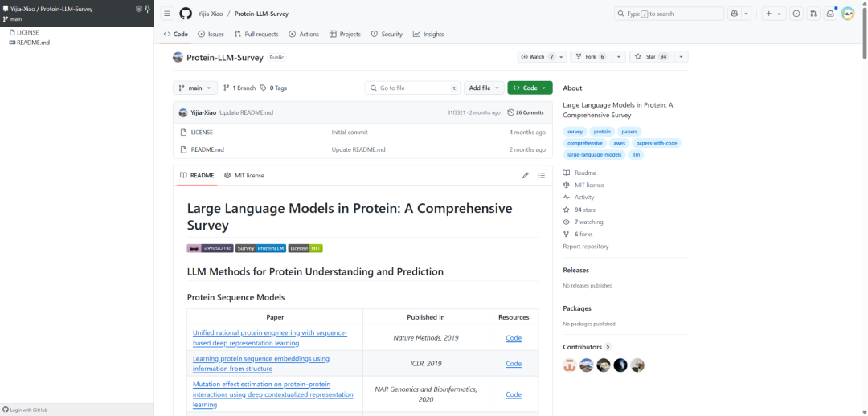Click the awesome badge
868x416 pixels.
210,248
